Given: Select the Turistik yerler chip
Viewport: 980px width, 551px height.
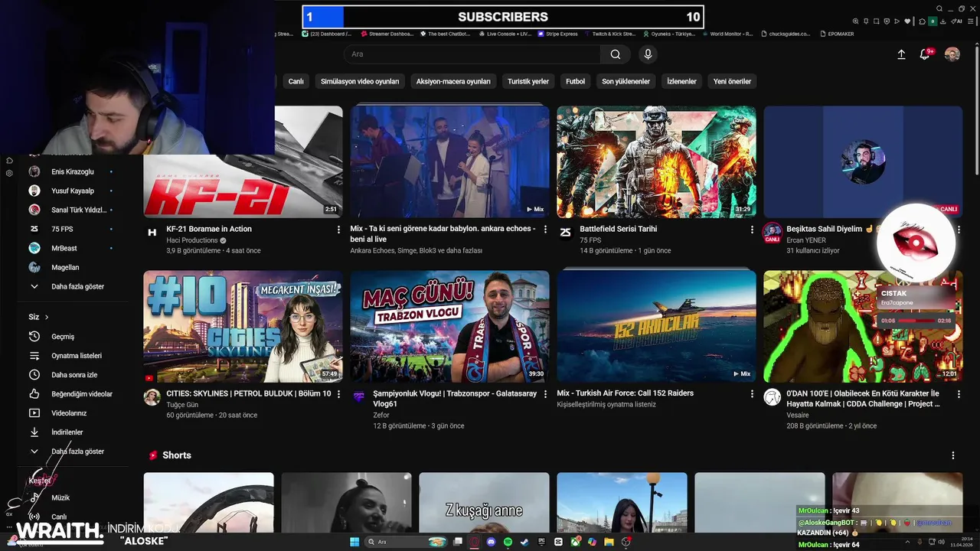Looking at the screenshot, I should (x=528, y=81).
